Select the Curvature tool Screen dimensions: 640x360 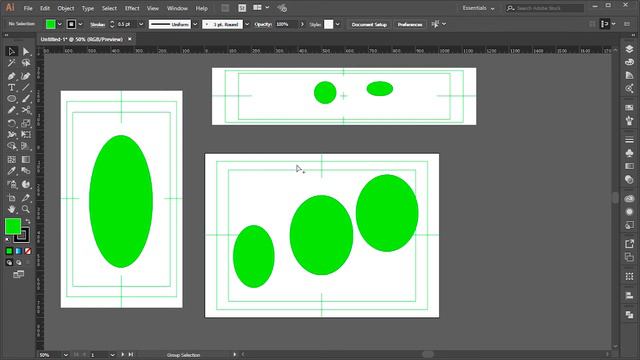[26, 76]
